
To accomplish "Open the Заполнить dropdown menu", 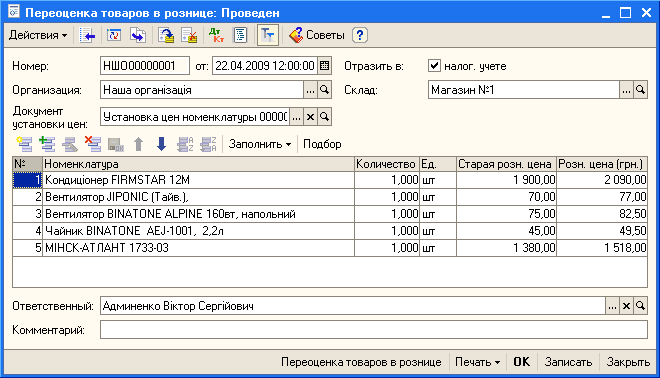I will click(260, 144).
